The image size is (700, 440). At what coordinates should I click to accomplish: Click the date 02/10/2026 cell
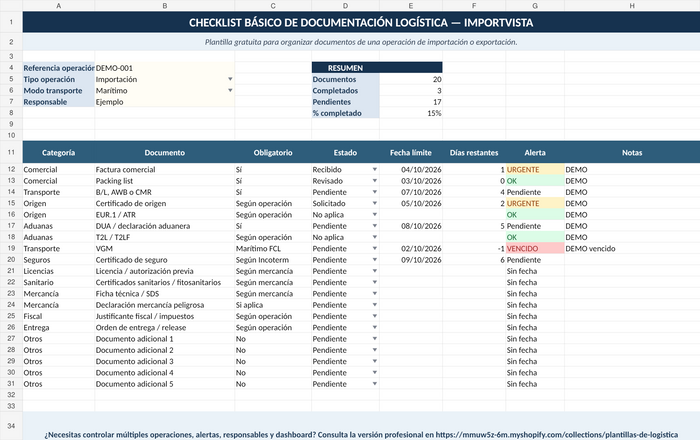click(x=411, y=248)
